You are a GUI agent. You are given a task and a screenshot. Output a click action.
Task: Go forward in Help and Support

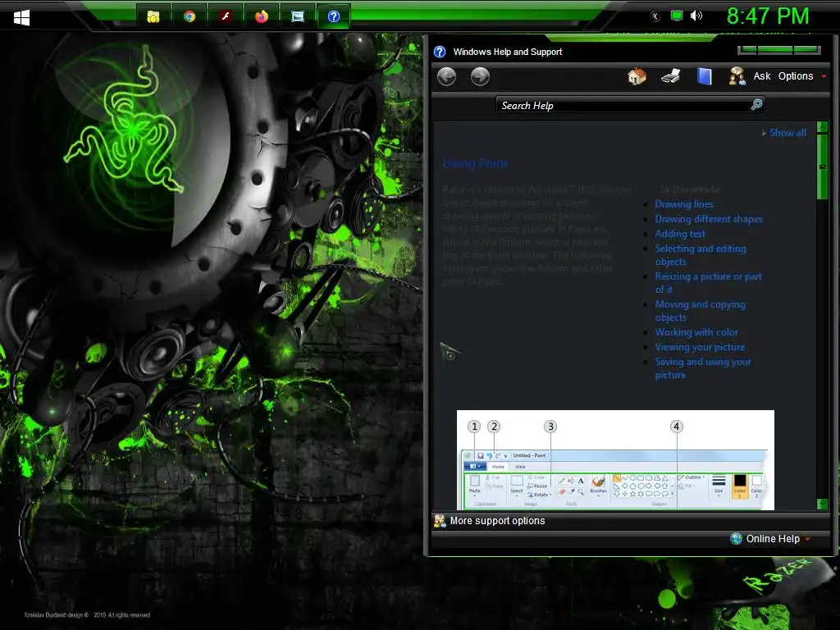click(480, 76)
